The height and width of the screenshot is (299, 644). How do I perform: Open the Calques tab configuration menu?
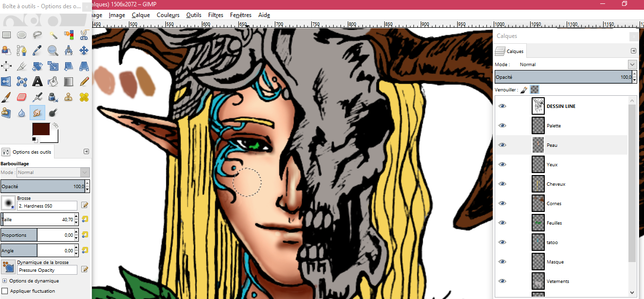point(633,51)
